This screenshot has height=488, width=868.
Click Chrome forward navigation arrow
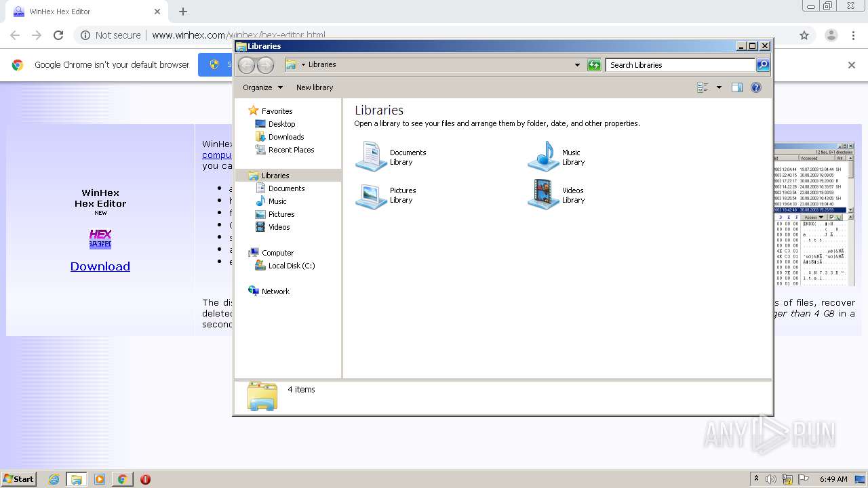pos(37,35)
